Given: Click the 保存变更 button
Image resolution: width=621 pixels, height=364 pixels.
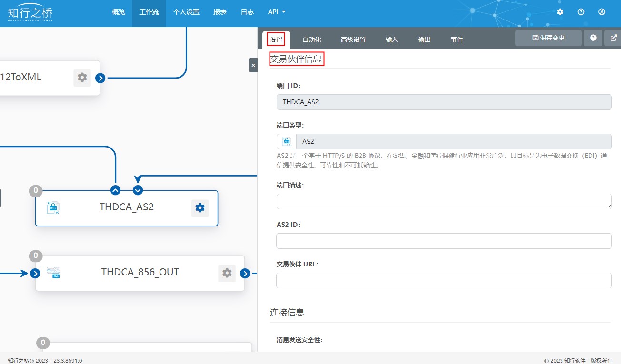Looking at the screenshot, I should point(548,38).
